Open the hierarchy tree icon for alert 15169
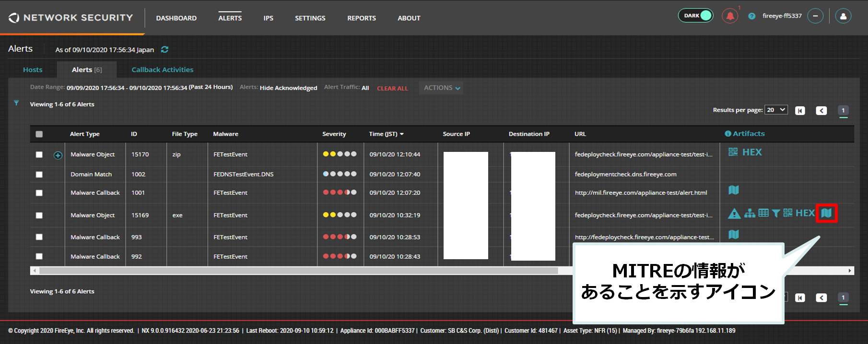The height and width of the screenshot is (344, 868). pyautogui.click(x=750, y=213)
